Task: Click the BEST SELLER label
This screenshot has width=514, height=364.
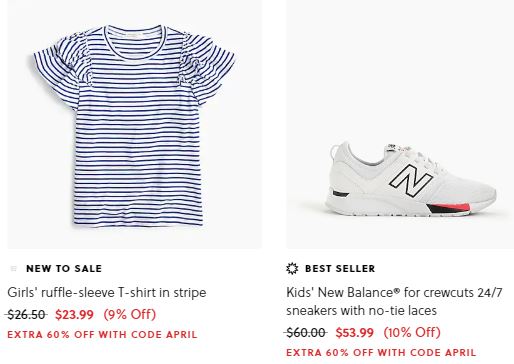Action: (x=340, y=268)
